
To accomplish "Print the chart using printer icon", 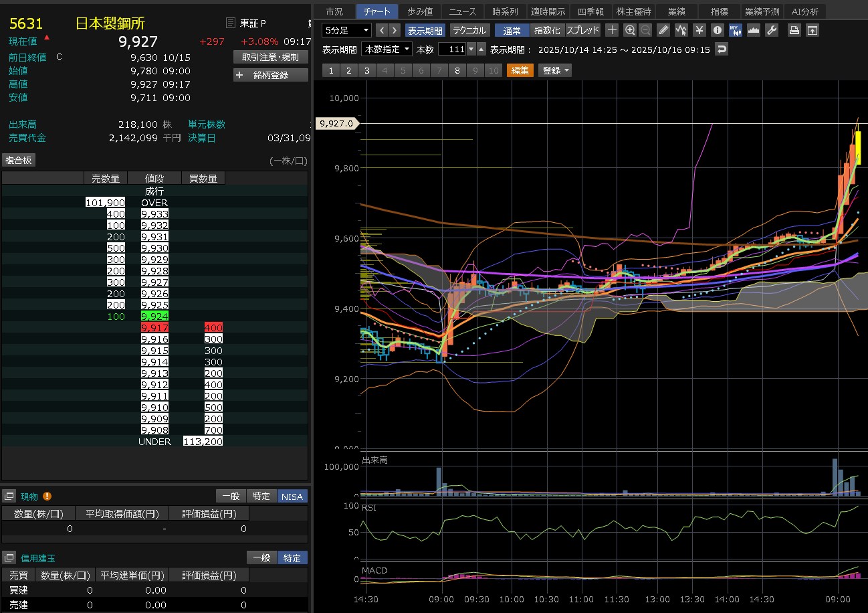I will pos(794,30).
